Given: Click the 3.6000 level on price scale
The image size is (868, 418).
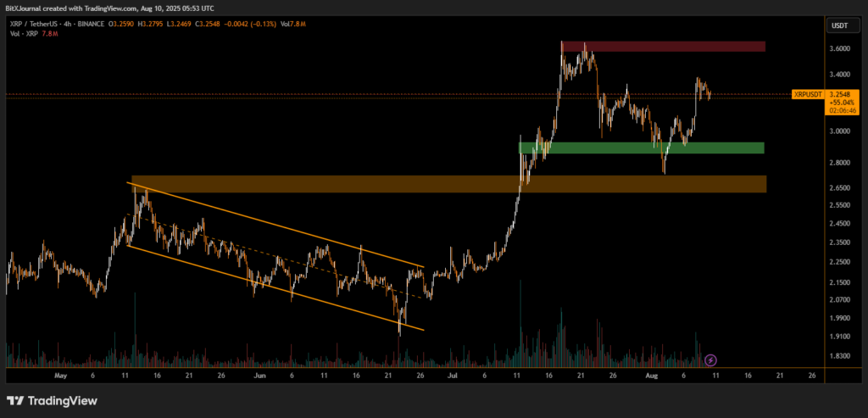Looking at the screenshot, I should click(x=838, y=49).
